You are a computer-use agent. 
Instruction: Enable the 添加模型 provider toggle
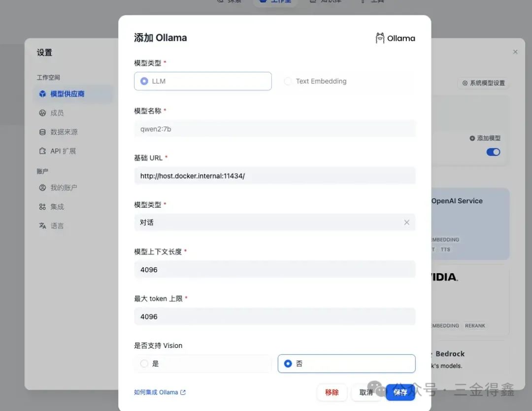pos(493,152)
